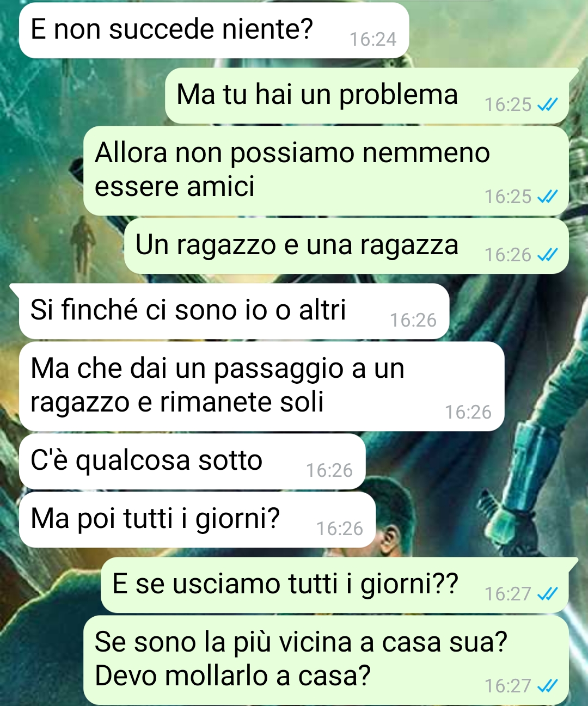Tap read ticks on 'E se usciamo tutti i giorni??'
This screenshot has height=706, width=588.
[x=547, y=594]
